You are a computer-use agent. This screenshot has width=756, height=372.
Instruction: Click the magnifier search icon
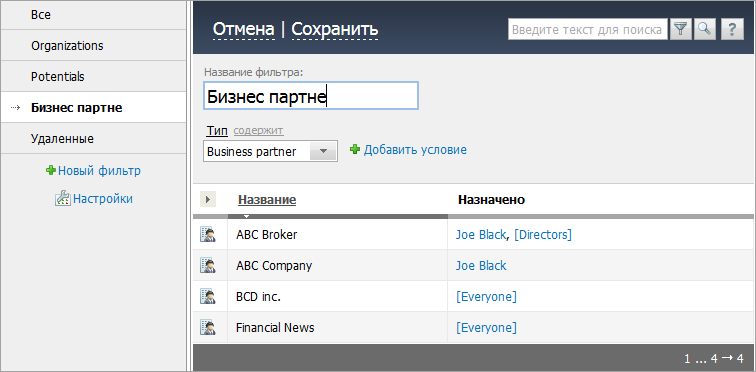coord(704,29)
